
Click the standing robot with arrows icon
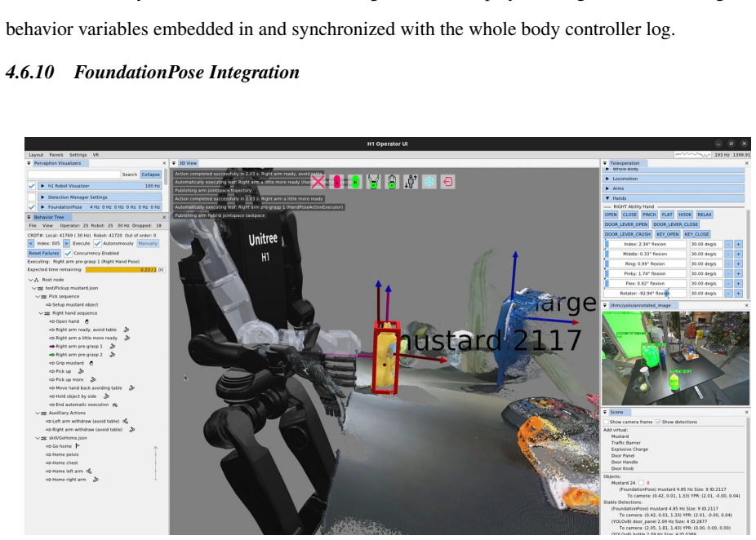click(411, 182)
